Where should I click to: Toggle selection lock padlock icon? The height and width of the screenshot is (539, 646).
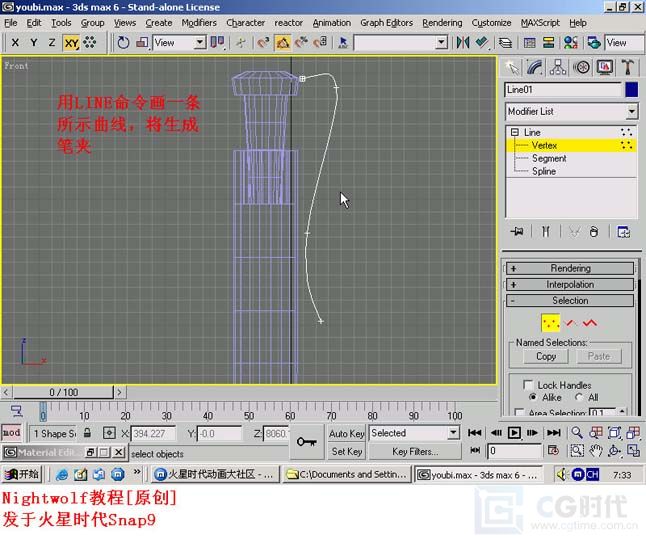[x=87, y=433]
